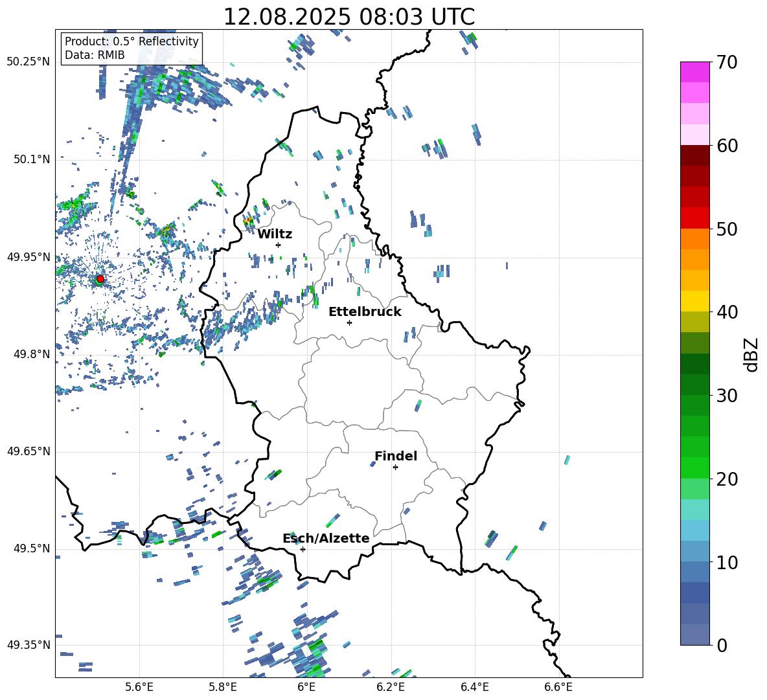Click the colorbar tick label 10

727,562
